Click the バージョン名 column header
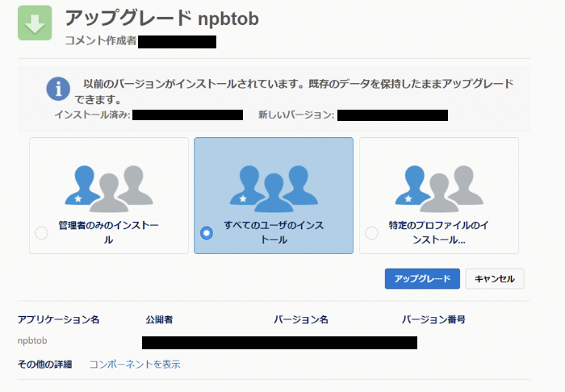 tap(301, 319)
